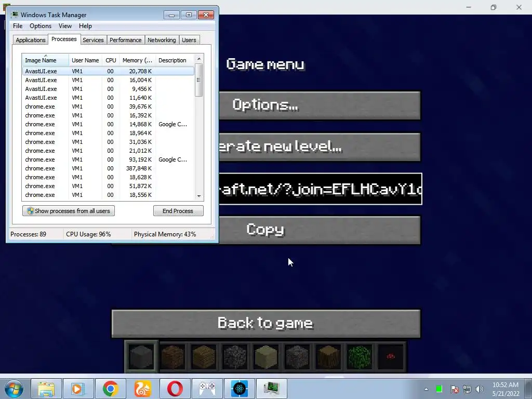Image resolution: width=532 pixels, height=399 pixels.
Task: Open the Help menu in Task Manager
Action: (x=85, y=26)
